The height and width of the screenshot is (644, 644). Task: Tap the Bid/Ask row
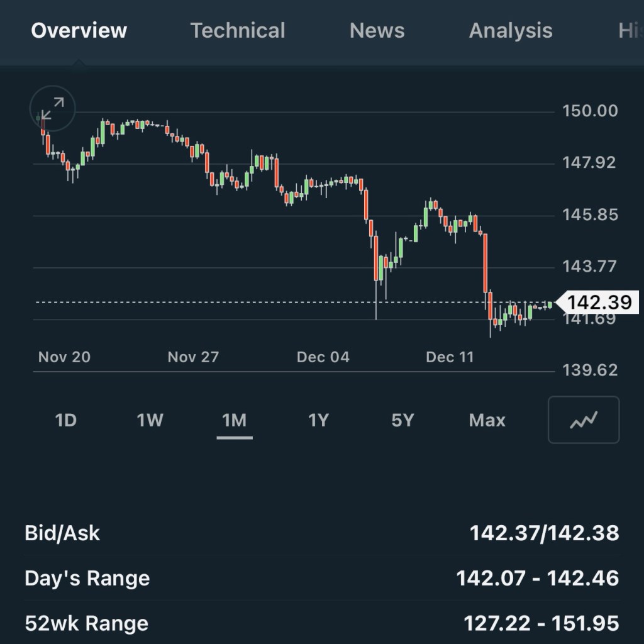point(322,533)
